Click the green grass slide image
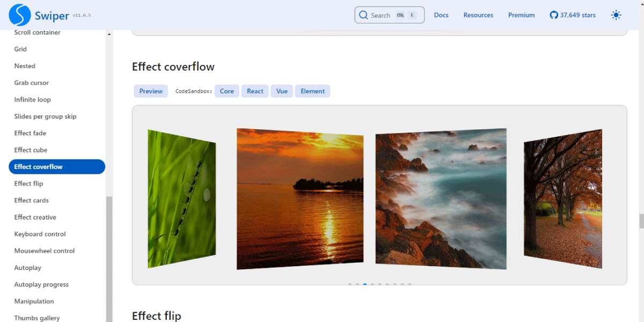This screenshot has width=644, height=322. 182,199
